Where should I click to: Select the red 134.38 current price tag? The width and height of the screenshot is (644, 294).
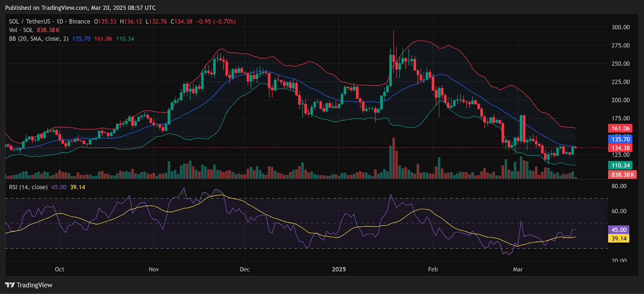[620, 148]
